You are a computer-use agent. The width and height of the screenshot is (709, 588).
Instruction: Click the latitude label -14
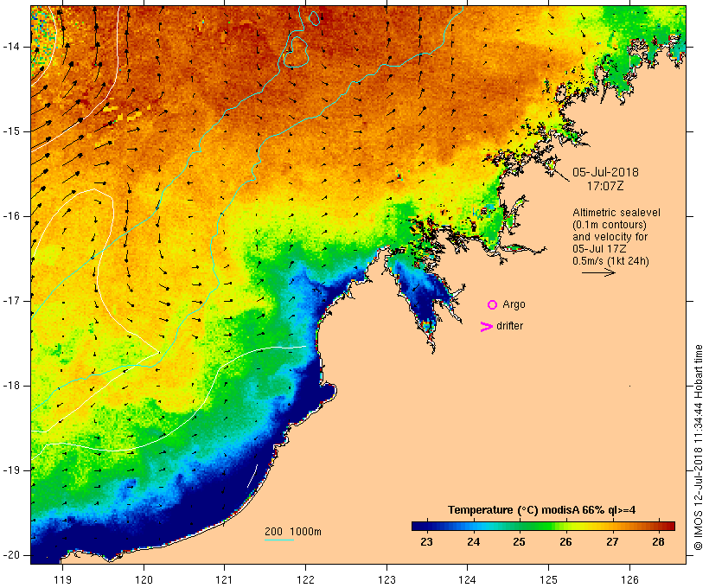(x=11, y=47)
